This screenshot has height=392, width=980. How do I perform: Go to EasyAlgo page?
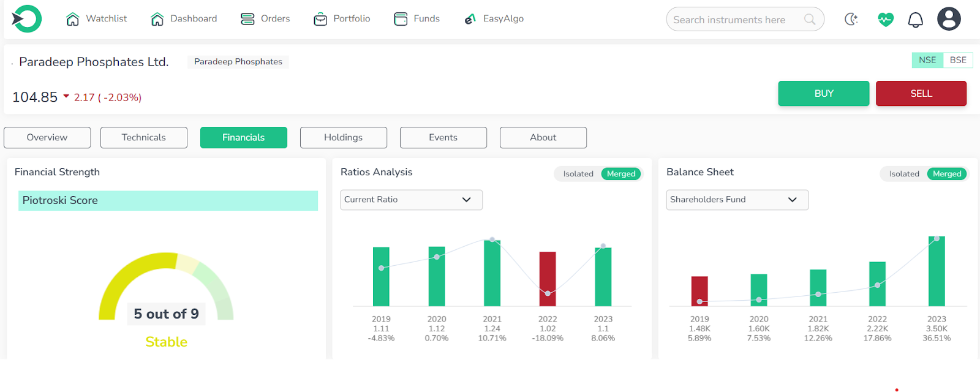coord(503,19)
